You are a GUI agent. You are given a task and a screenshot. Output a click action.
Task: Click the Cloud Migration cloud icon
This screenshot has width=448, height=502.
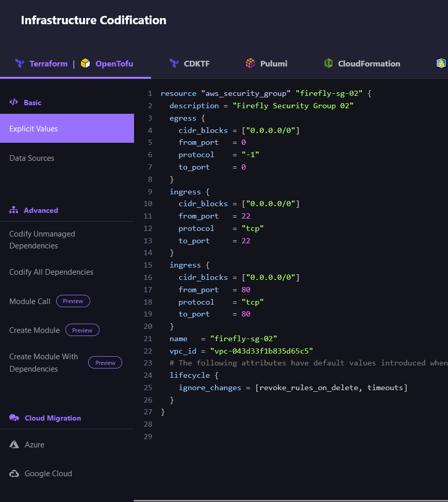click(14, 418)
